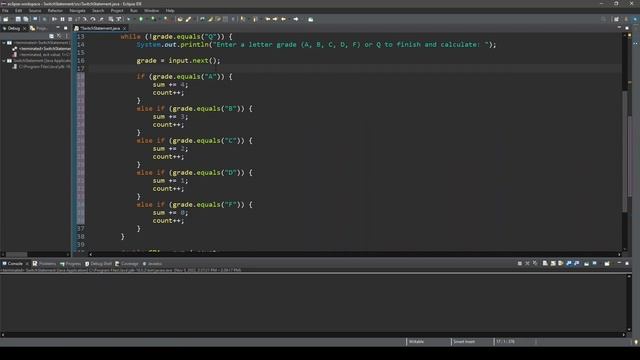Click the Save All toolbar icon
This screenshot has height=360, width=640.
[x=26, y=19]
